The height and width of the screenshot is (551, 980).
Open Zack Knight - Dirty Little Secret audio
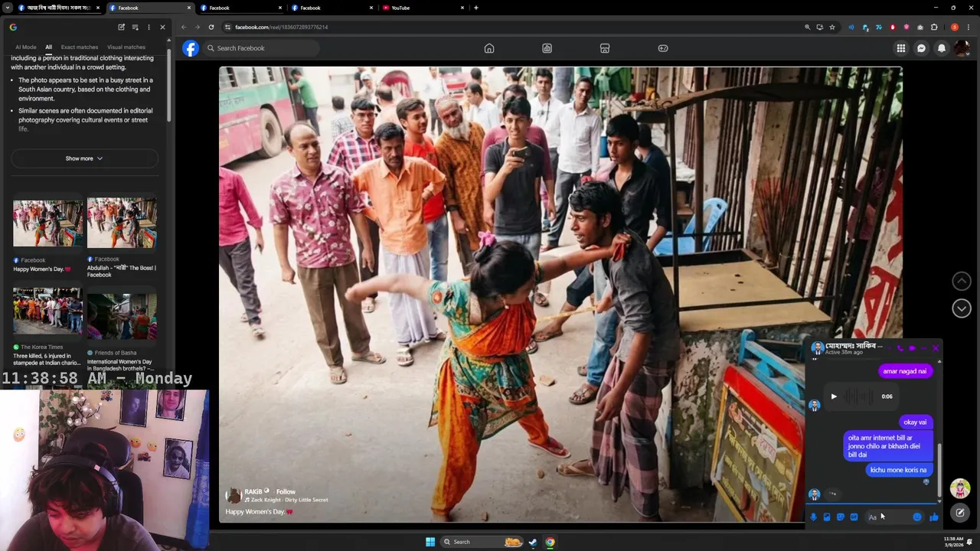(x=286, y=500)
